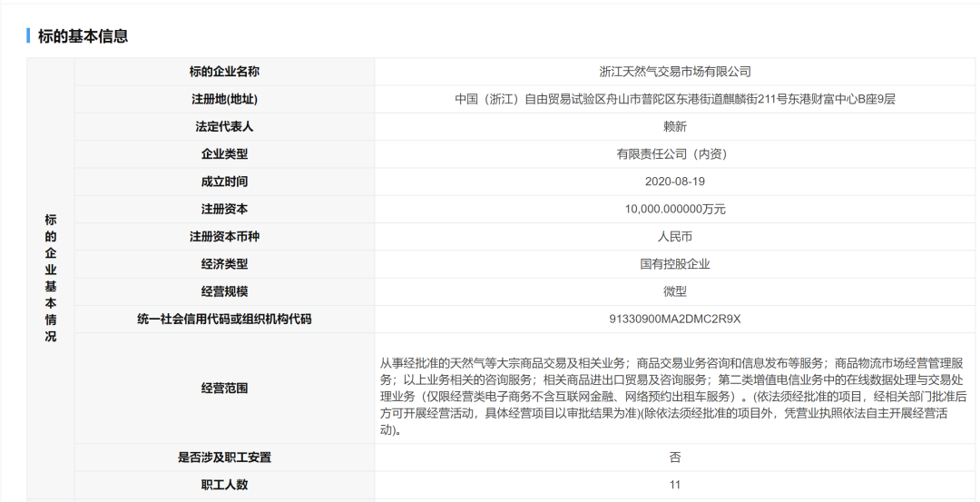
Task: Click the 标的企业名称 label cell
Action: pos(224,72)
